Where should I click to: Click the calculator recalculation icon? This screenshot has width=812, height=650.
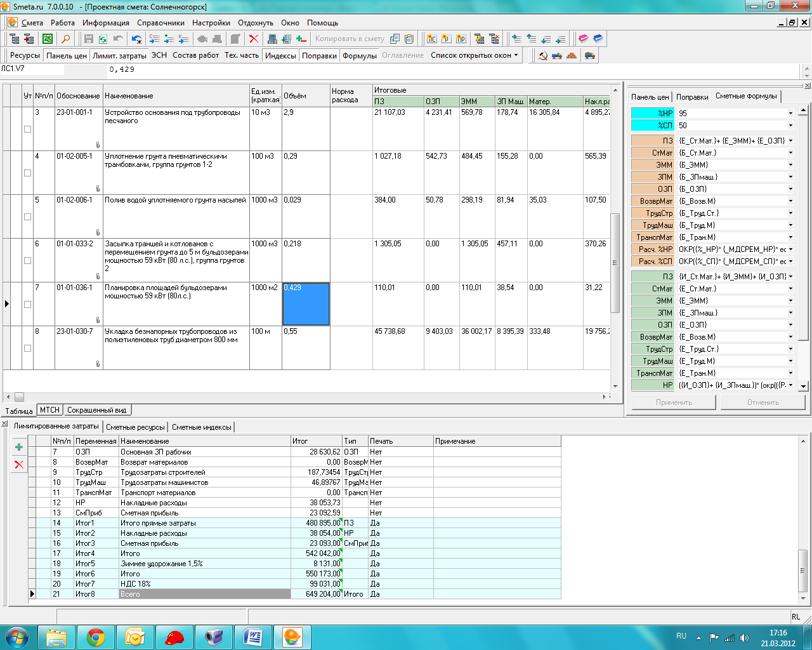coord(272,39)
